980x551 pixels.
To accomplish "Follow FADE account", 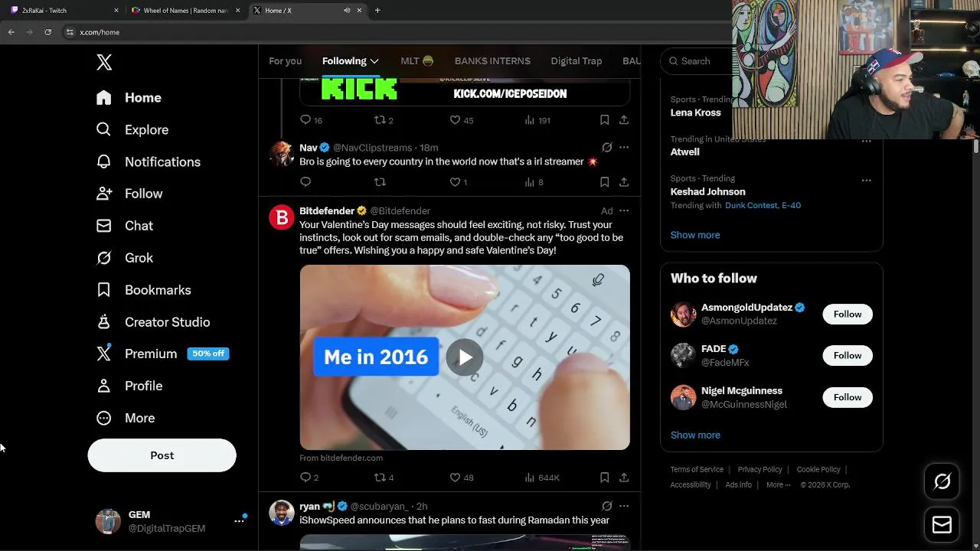I will 848,356.
